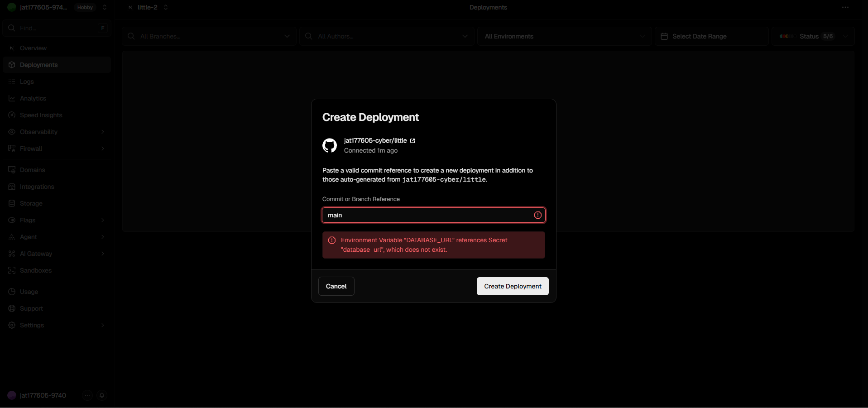Viewport: 868px width, 408px height.
Task: Click the account options ellipsis near username
Action: [87, 395]
